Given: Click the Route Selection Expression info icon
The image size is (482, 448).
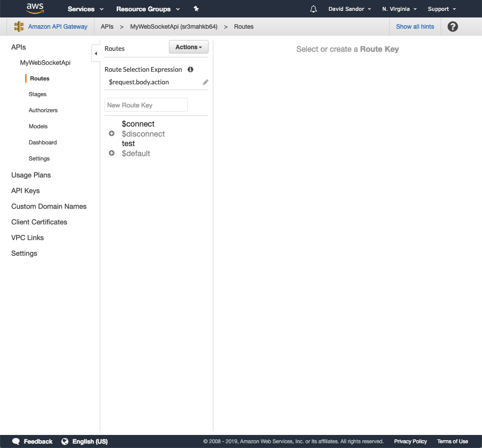Looking at the screenshot, I should (x=191, y=70).
